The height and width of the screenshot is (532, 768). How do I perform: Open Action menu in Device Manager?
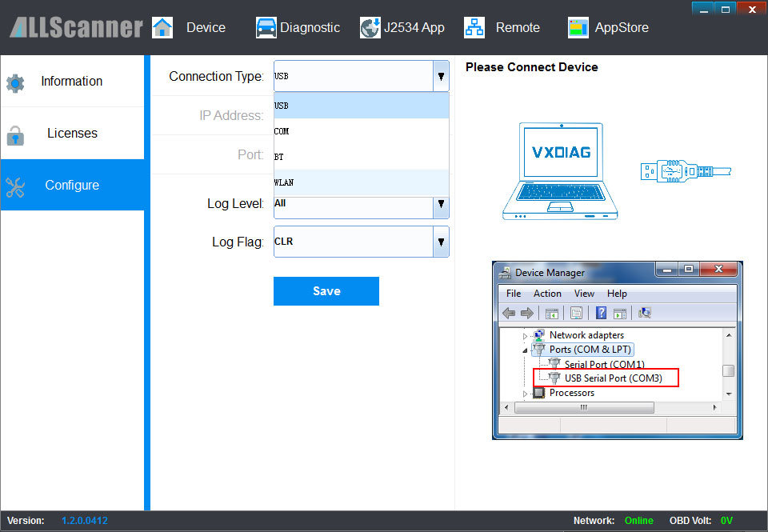tap(547, 294)
